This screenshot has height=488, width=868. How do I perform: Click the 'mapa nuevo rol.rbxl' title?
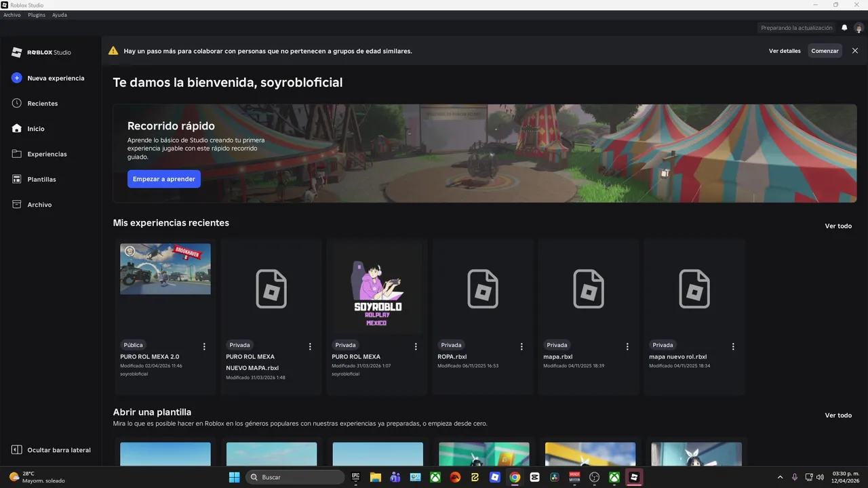pyautogui.click(x=678, y=357)
